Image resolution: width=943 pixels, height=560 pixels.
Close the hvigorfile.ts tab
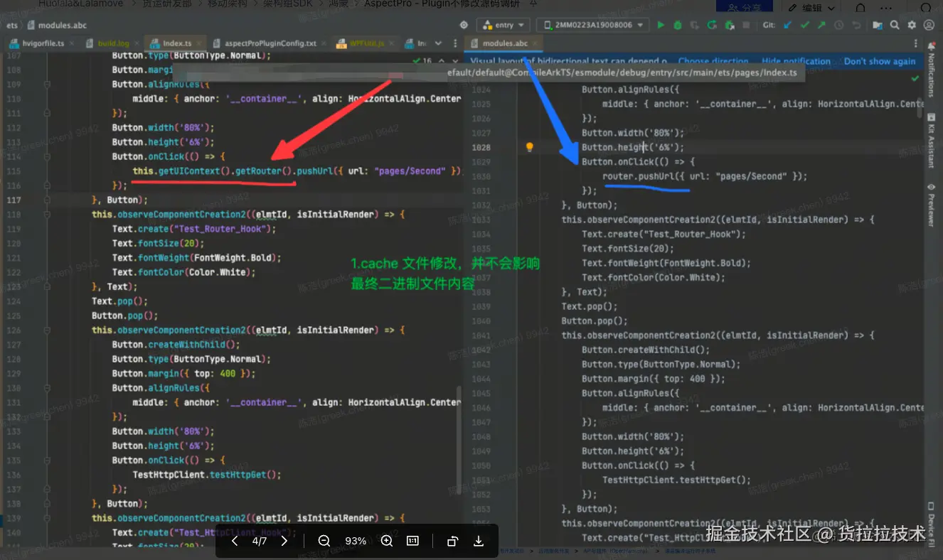point(72,43)
